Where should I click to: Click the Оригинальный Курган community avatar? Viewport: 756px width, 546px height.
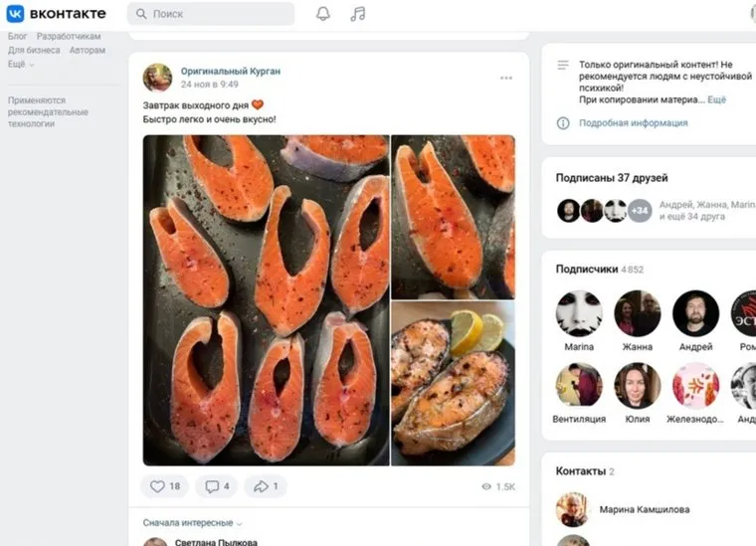157,78
